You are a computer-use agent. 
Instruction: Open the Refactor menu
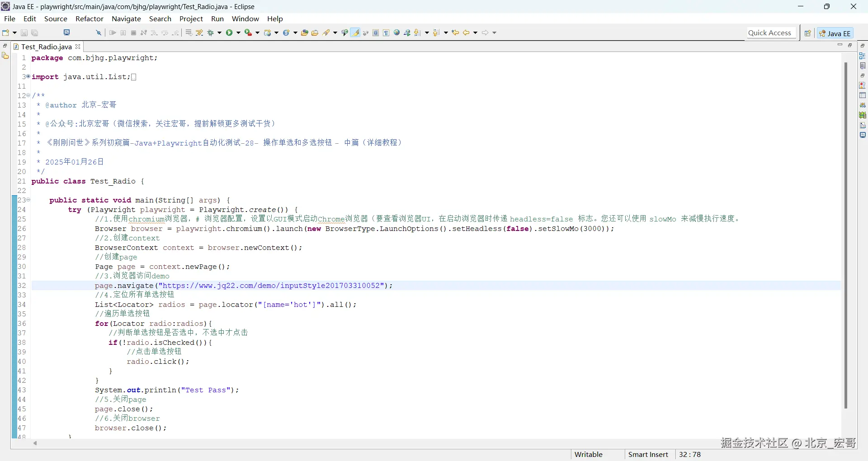pos(90,19)
